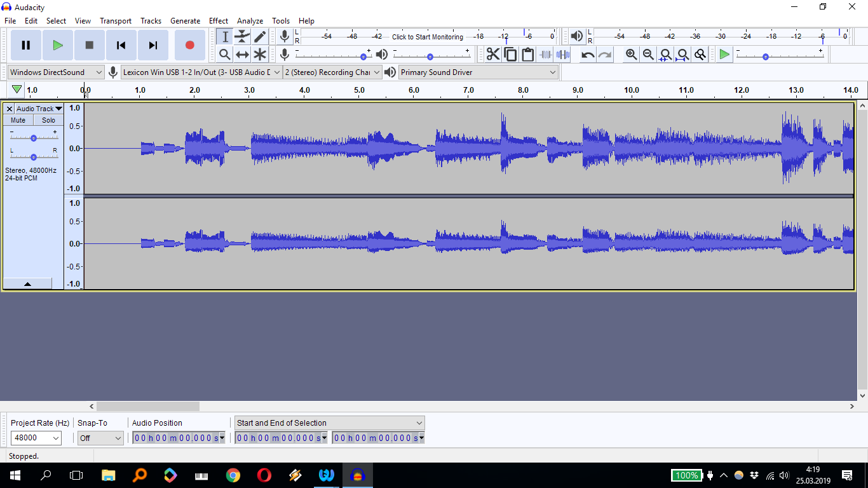Image resolution: width=868 pixels, height=488 pixels.
Task: Open the Audio Track name menu
Action: 39,109
